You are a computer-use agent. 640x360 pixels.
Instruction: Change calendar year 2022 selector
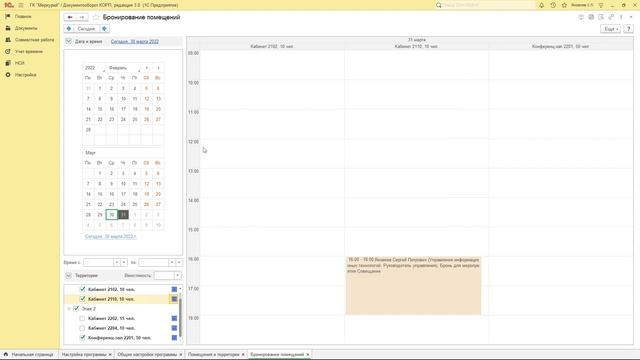[93, 68]
